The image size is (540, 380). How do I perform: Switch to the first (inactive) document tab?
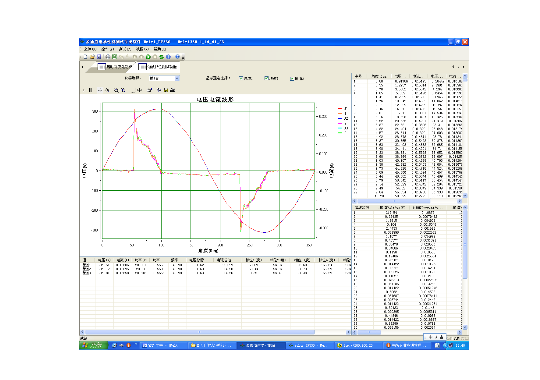pyautogui.click(x=115, y=66)
